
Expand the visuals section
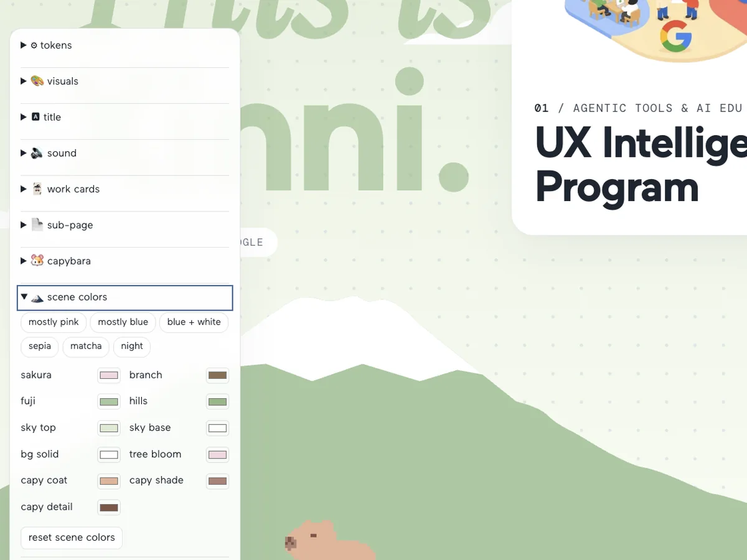click(x=125, y=82)
